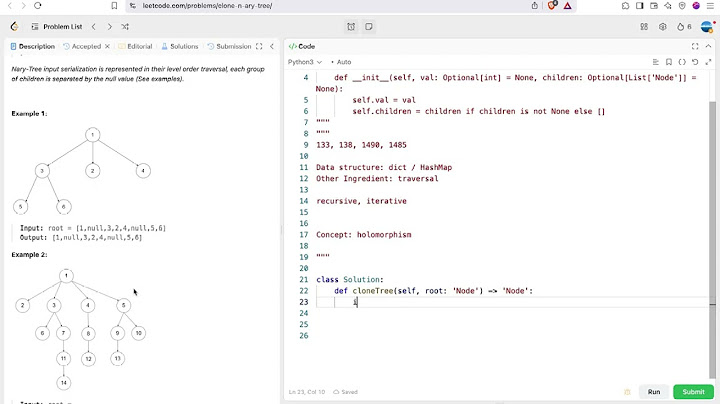This screenshot has width=720, height=404.
Task: Click line 21 class Solution
Action: tap(350, 279)
